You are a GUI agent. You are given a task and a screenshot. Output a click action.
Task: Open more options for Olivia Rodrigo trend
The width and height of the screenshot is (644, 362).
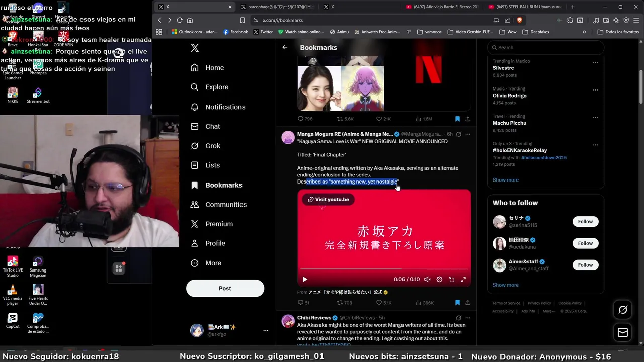tap(595, 90)
